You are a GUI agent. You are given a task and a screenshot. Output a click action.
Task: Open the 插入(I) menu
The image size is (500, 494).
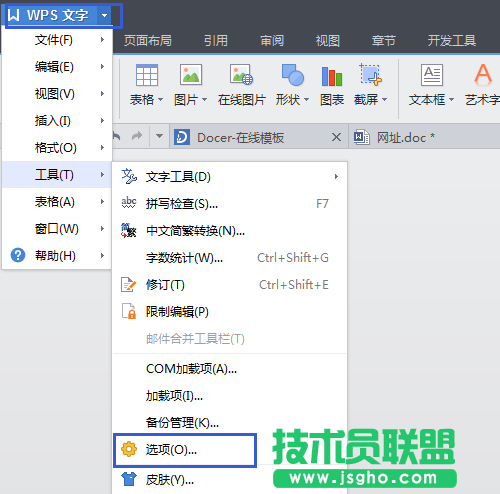(x=57, y=121)
